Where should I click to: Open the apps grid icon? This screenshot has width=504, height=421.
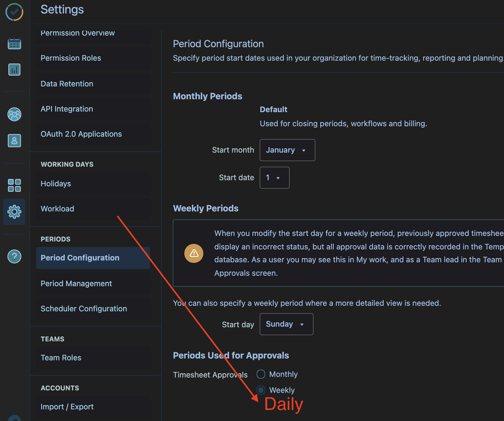(x=14, y=185)
